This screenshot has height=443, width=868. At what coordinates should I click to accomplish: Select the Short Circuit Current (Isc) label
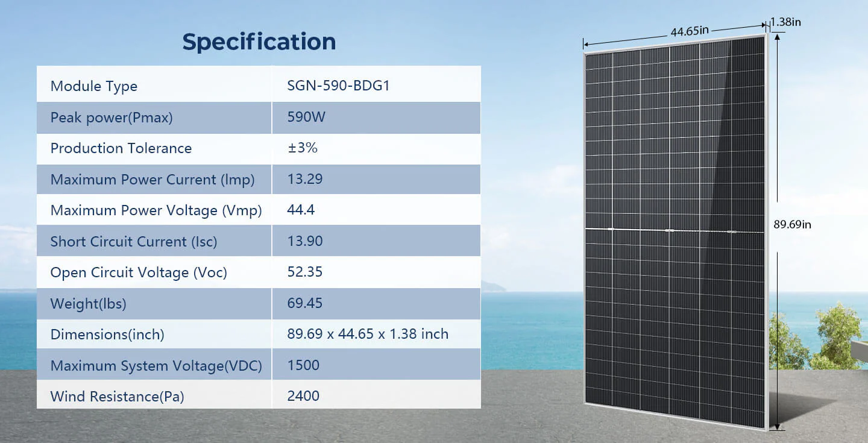[134, 242]
